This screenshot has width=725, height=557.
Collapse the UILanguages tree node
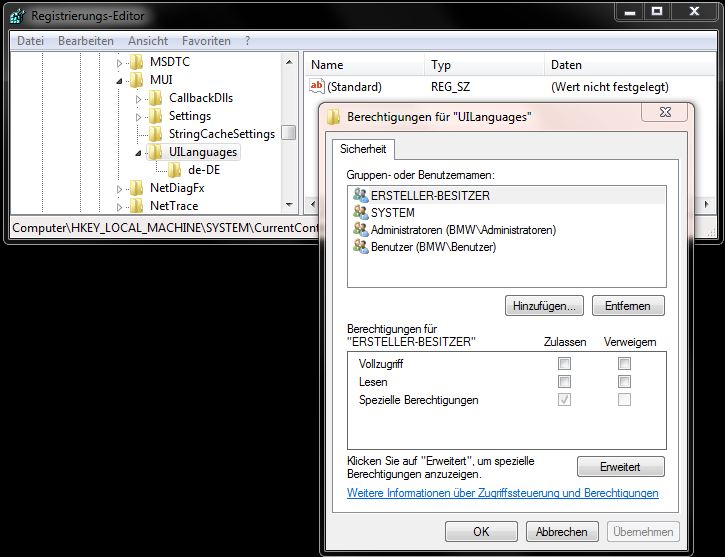138,153
